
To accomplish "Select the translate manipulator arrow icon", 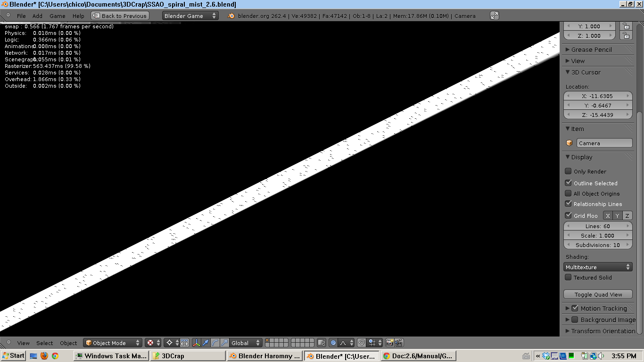I will [x=206, y=343].
